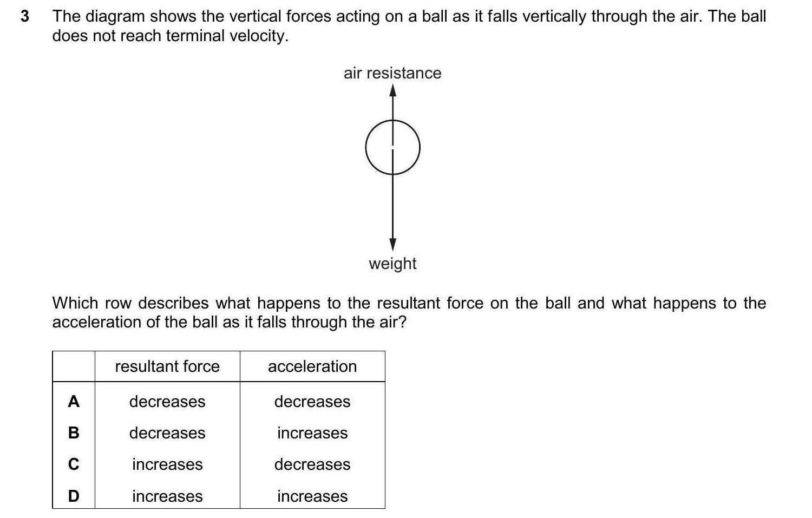Click row D's acceleration 'increases' cell
The width and height of the screenshot is (812, 518).
312,496
